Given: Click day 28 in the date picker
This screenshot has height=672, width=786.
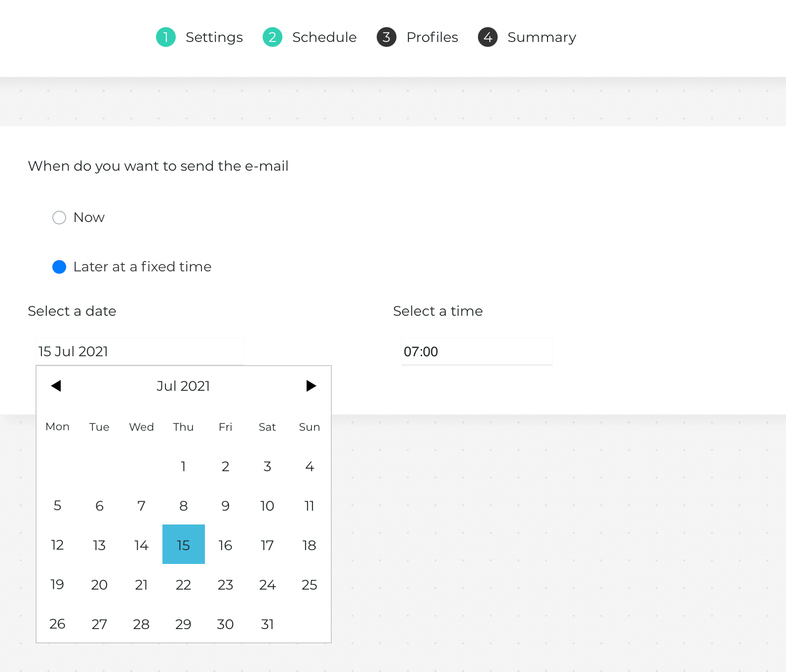Looking at the screenshot, I should (141, 624).
